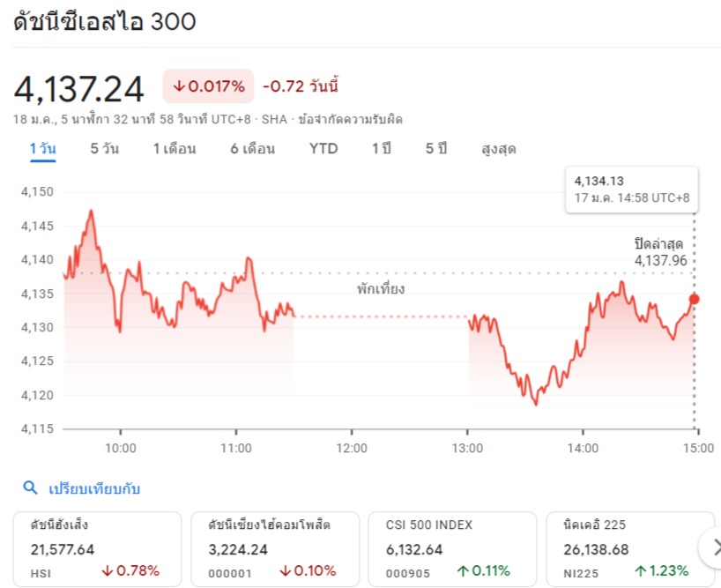Select the YTD range tab

click(323, 149)
